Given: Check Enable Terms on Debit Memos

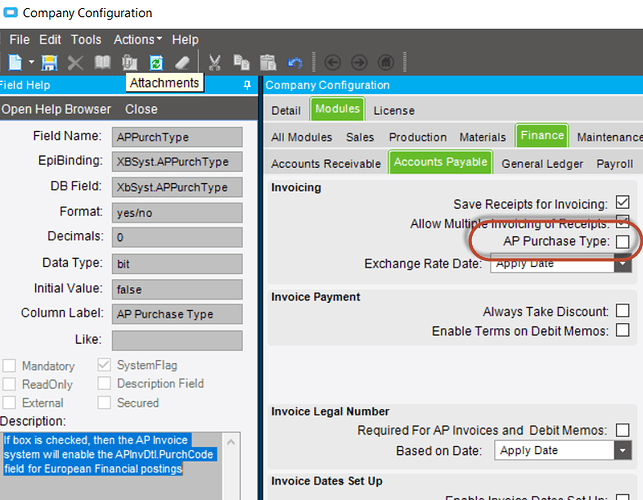Looking at the screenshot, I should pos(622,330).
